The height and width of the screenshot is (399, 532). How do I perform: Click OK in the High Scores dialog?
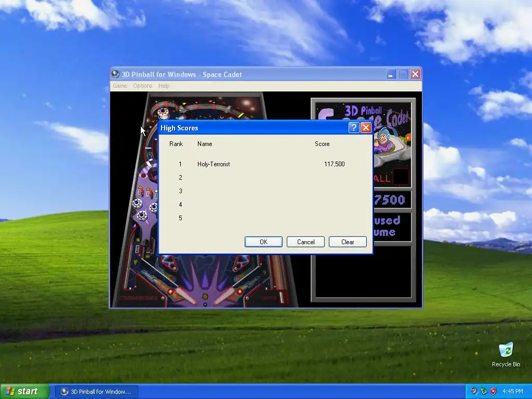tap(263, 242)
